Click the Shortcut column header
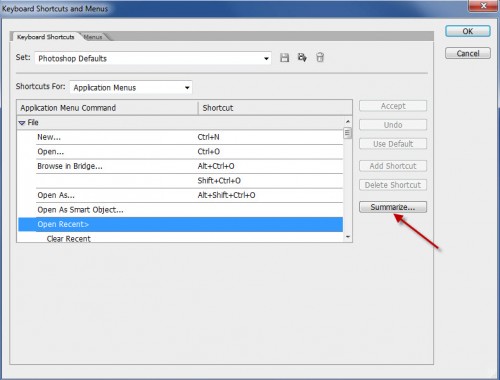 (275, 108)
